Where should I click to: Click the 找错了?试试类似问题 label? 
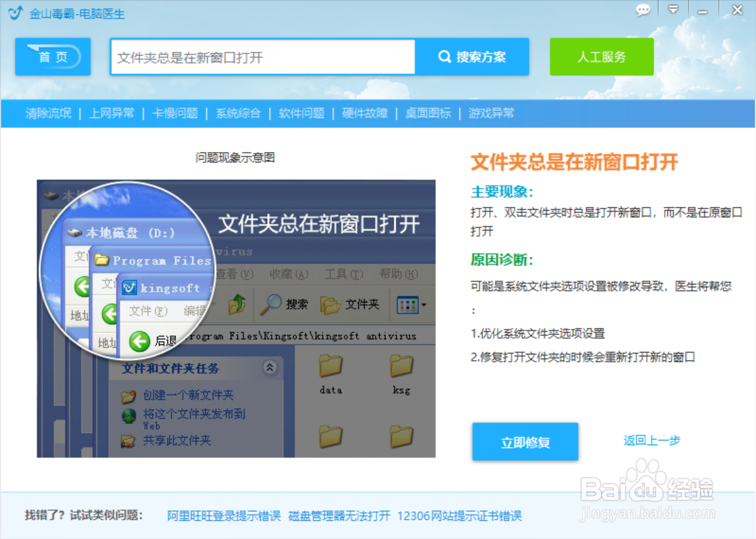point(84,515)
